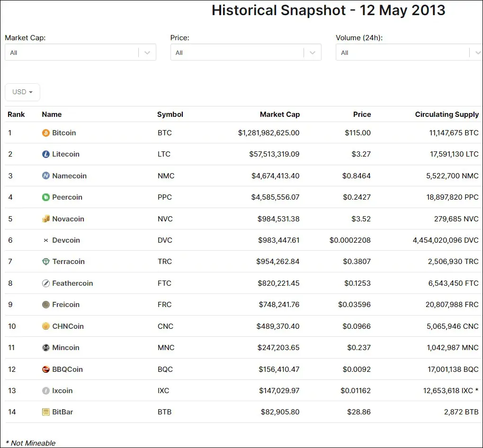Click the Devcoin placeholder icon
The width and height of the screenshot is (483, 448).
pos(45,240)
